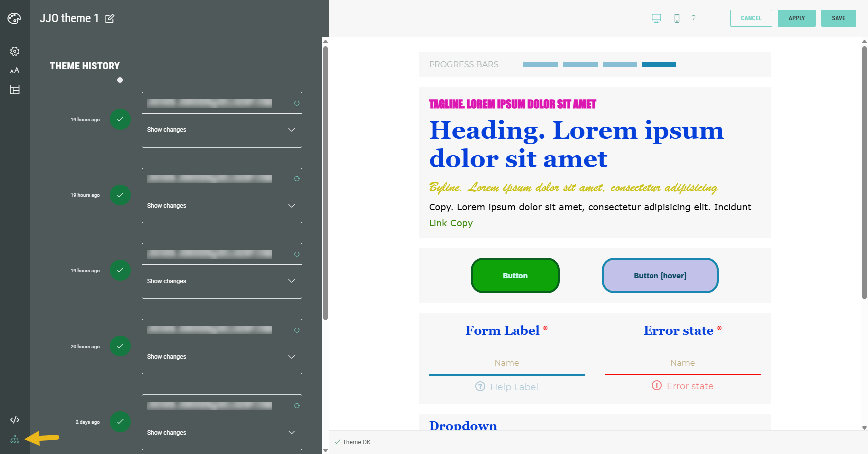The height and width of the screenshot is (454, 868).
Task: Switch to desktop preview mode
Action: tap(656, 18)
